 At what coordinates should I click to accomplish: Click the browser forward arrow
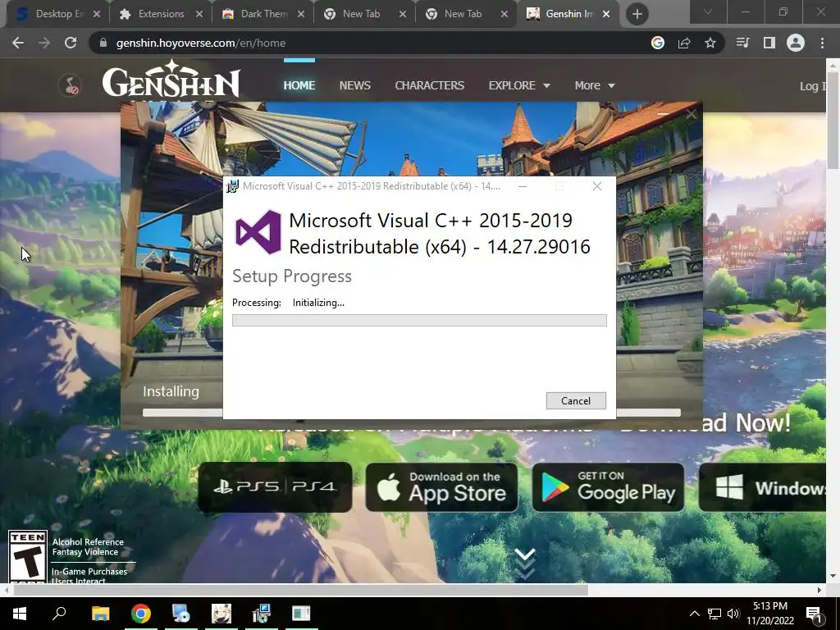(x=44, y=43)
